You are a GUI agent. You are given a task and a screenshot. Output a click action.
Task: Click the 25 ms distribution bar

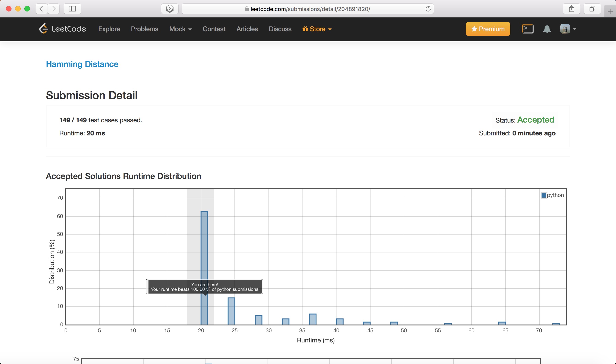(231, 311)
